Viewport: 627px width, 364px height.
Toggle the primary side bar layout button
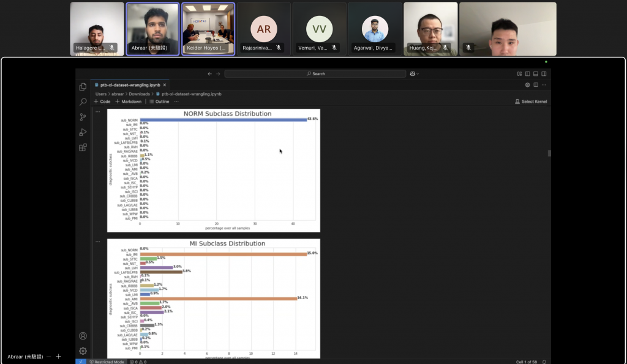527,73
